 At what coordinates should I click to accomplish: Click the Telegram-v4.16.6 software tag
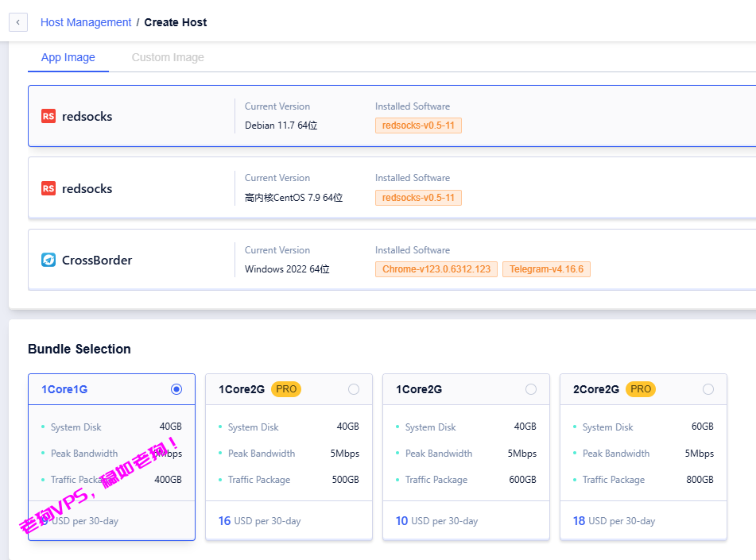546,269
